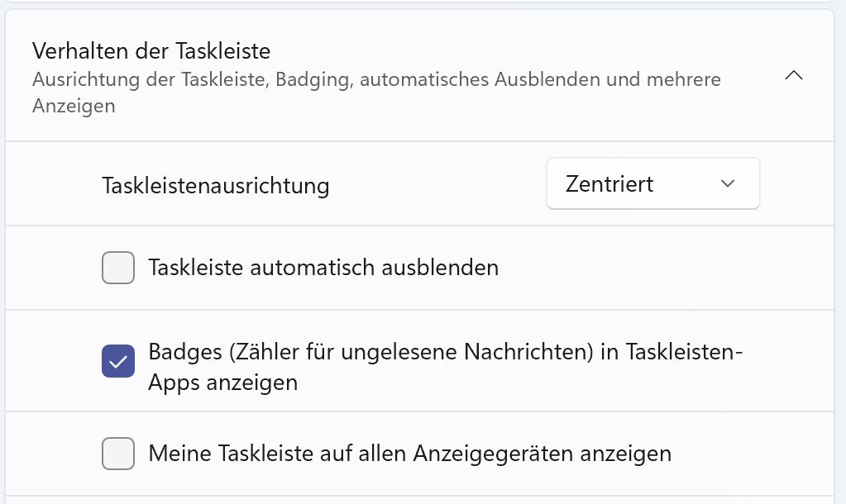Click the Apps anzeigen text line
The width and height of the screenshot is (846, 504).
tap(223, 383)
